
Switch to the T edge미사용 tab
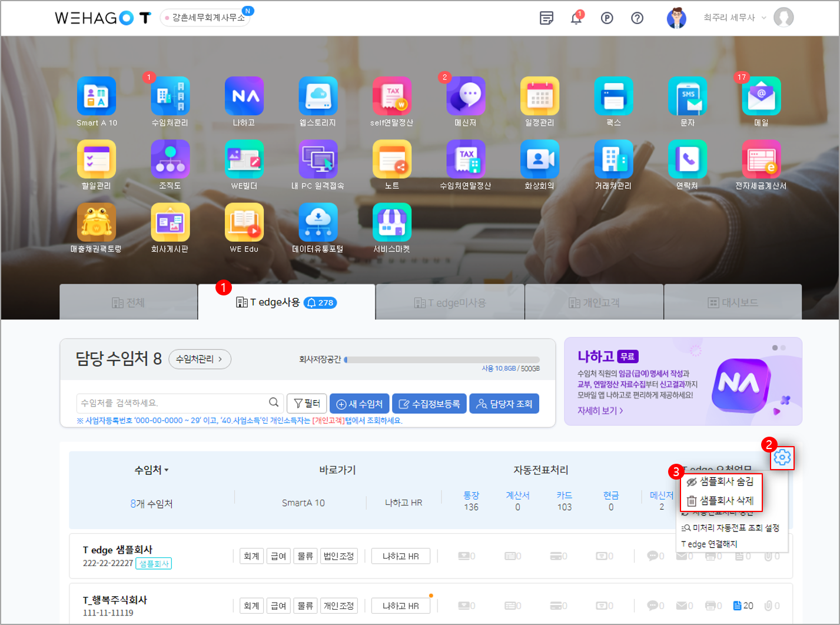tap(450, 302)
